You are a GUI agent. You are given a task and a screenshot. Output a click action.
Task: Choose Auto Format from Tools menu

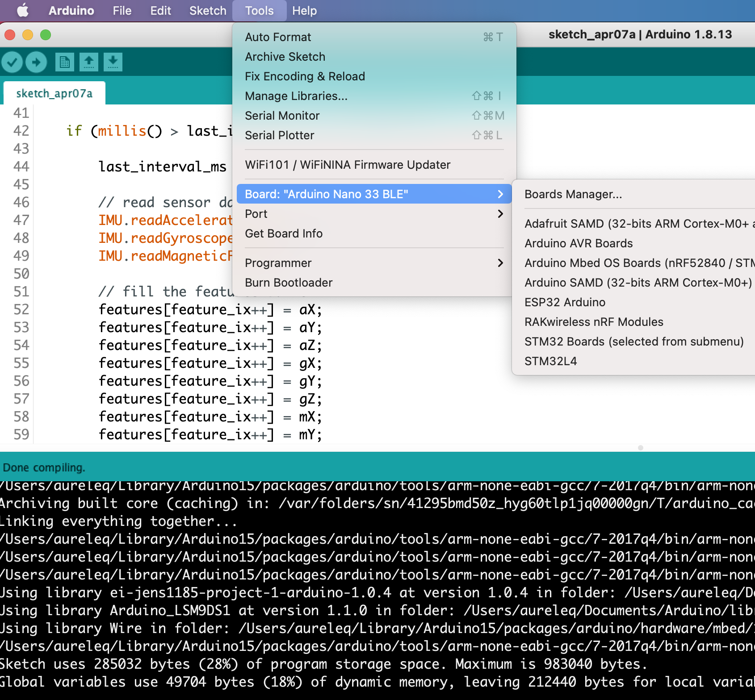pyautogui.click(x=374, y=37)
